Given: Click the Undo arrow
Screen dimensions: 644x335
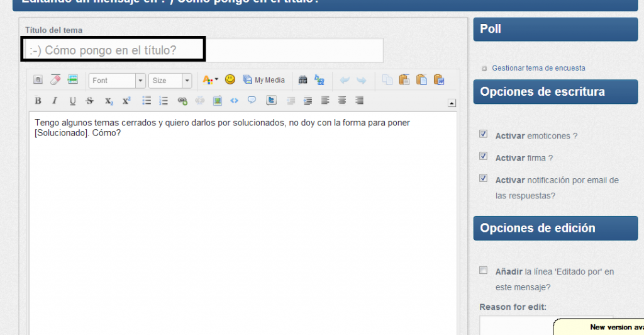Looking at the screenshot, I should pyautogui.click(x=344, y=80).
